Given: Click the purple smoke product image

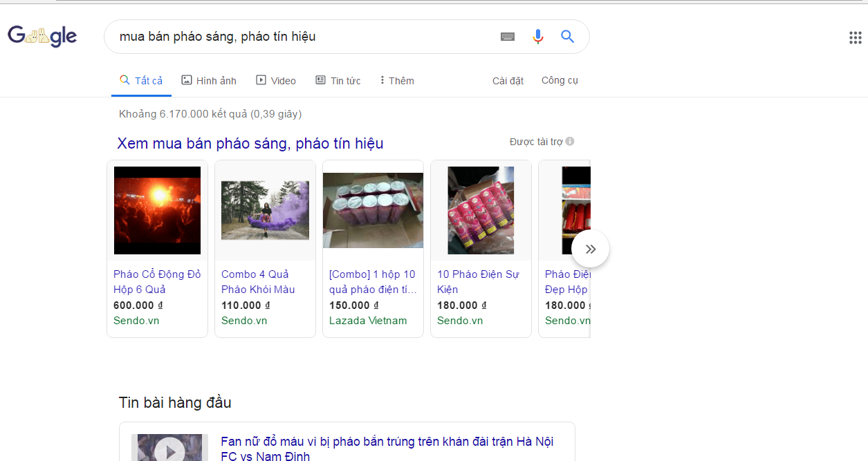Looking at the screenshot, I should pyautogui.click(x=265, y=210).
